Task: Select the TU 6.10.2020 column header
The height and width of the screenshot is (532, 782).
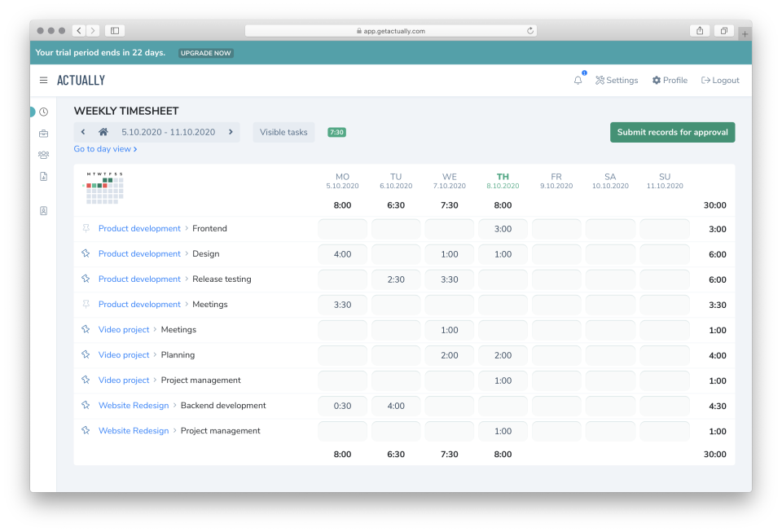Action: click(396, 181)
